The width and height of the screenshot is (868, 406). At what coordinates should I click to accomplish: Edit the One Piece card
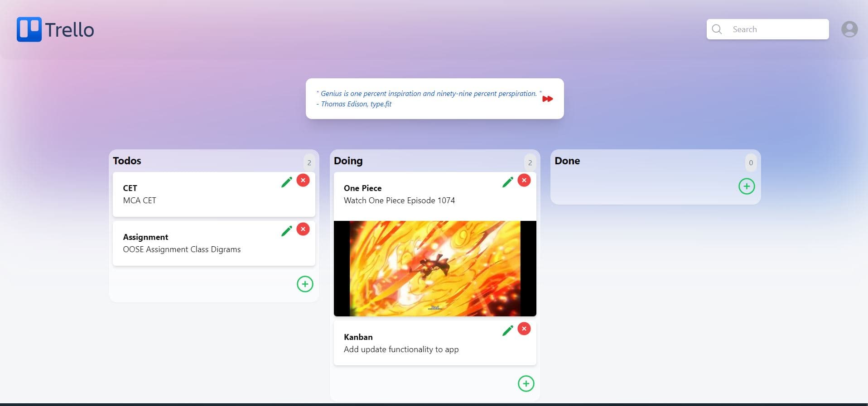tap(507, 182)
